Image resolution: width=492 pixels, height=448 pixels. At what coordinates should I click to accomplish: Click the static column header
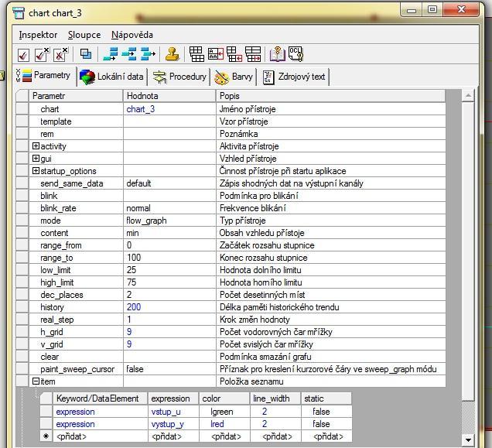pos(326,398)
